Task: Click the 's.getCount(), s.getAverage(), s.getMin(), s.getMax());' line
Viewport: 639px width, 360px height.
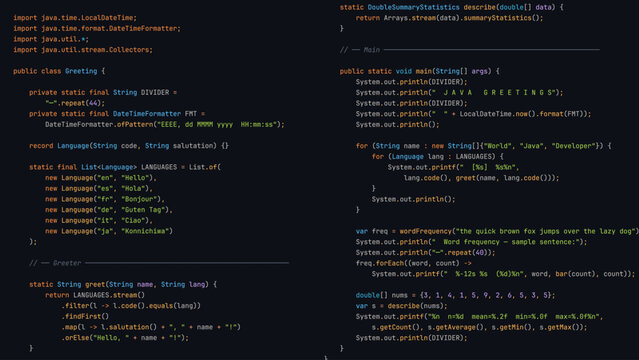Action: (x=479, y=327)
